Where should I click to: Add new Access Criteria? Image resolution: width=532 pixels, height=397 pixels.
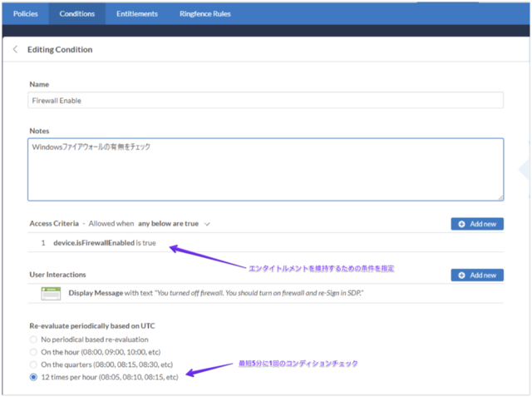477,224
